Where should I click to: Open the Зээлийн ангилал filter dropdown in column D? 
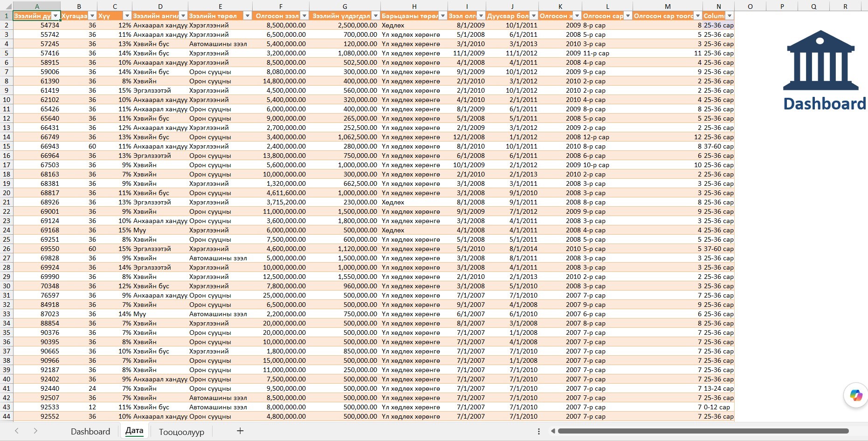coord(183,16)
